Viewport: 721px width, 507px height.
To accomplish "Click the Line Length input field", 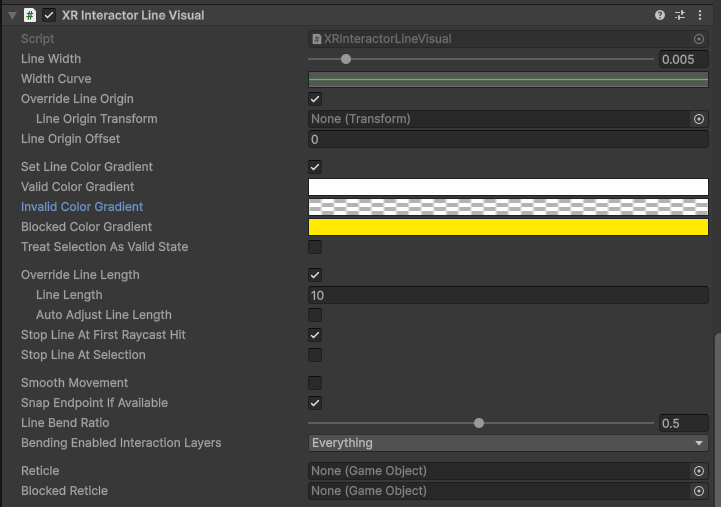I will click(508, 295).
